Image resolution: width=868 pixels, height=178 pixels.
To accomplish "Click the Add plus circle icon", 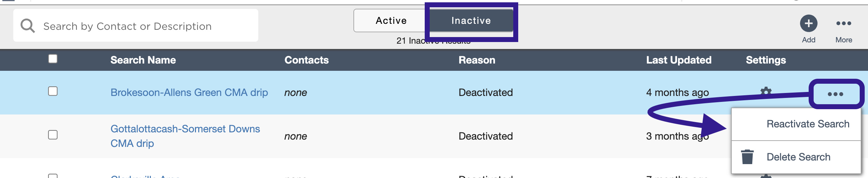I will (x=808, y=23).
